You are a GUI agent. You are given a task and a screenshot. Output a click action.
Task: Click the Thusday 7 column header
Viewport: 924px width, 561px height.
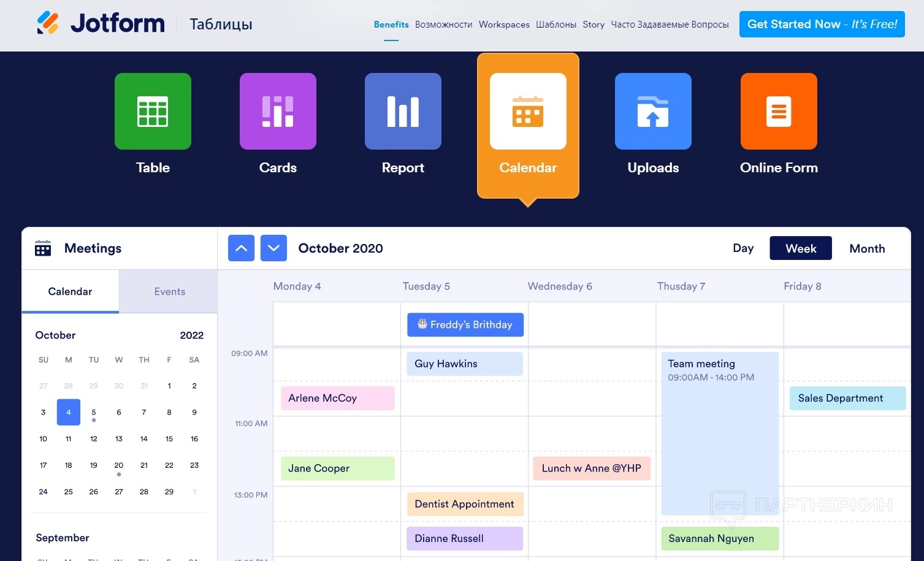[681, 286]
